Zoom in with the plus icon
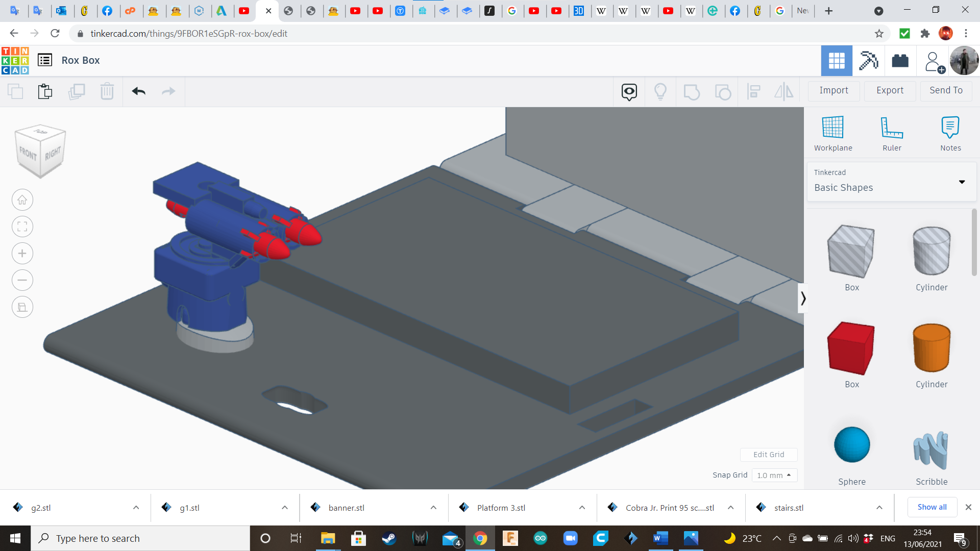 pyautogui.click(x=22, y=254)
